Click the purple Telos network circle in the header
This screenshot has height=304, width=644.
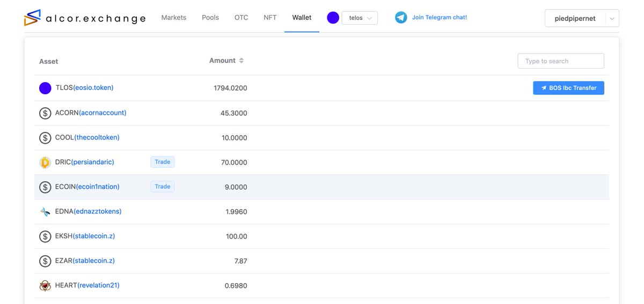tap(333, 18)
